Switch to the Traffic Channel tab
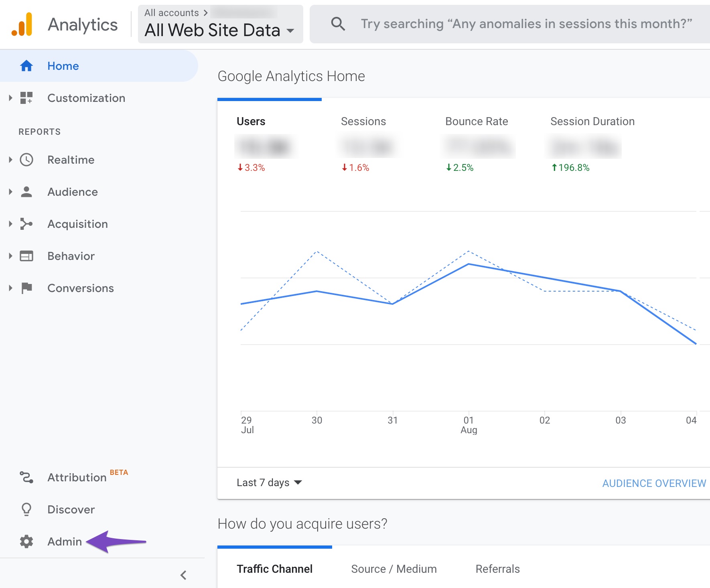This screenshot has width=710, height=588. (275, 569)
